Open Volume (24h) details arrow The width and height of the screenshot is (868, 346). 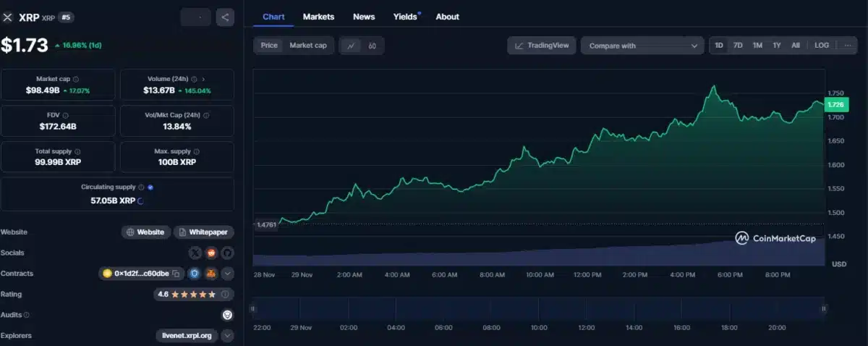(203, 79)
